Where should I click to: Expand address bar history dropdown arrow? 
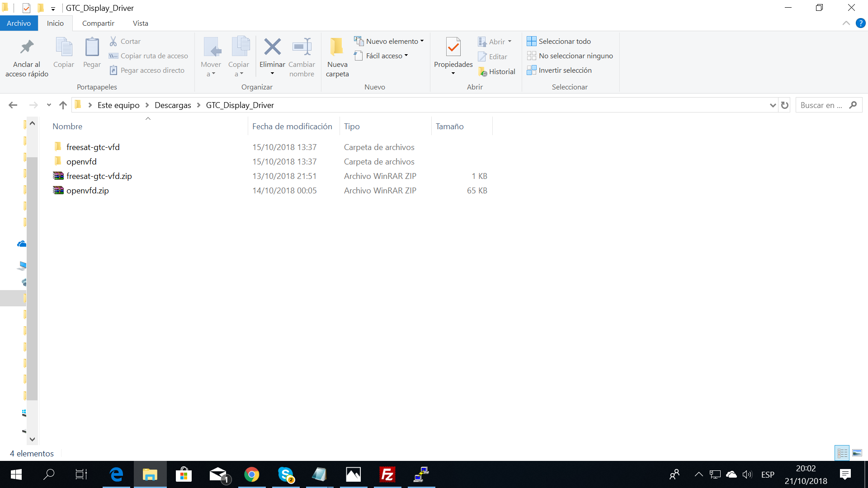(773, 105)
